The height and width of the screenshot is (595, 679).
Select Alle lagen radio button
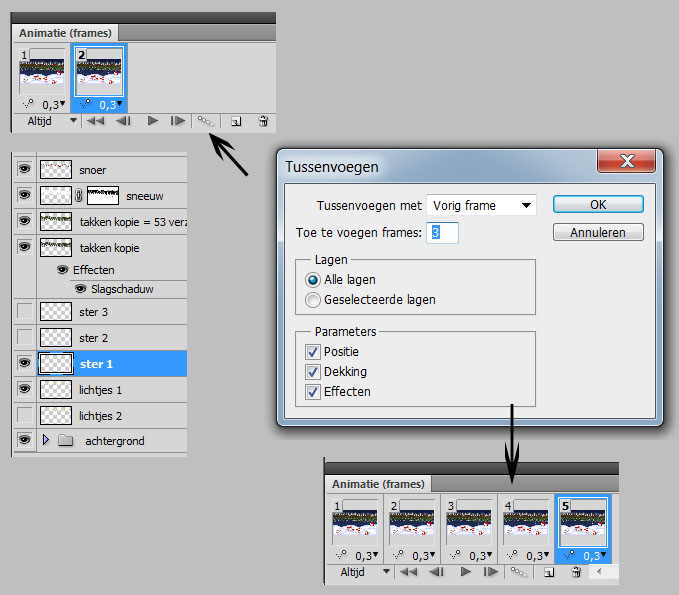click(313, 280)
